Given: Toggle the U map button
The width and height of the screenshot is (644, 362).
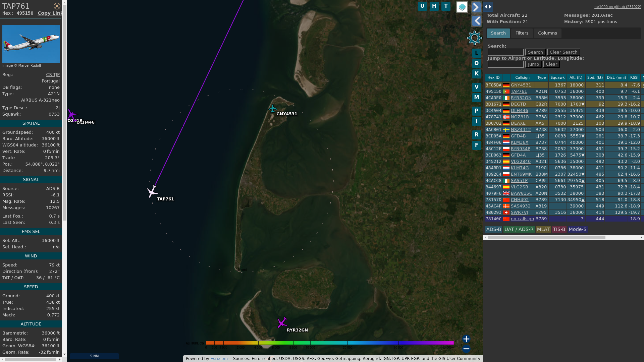Looking at the screenshot, I should [x=422, y=6].
